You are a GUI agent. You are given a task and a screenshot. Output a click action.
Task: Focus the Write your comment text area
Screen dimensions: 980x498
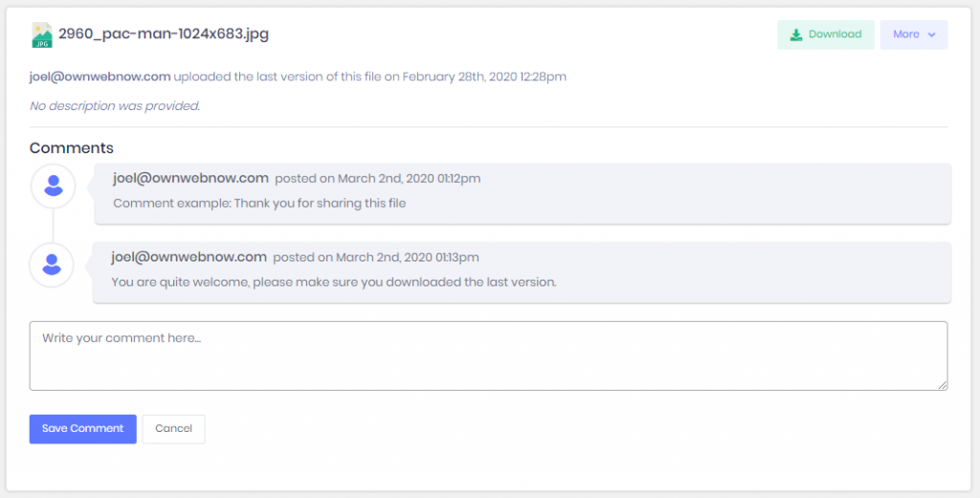coord(488,356)
